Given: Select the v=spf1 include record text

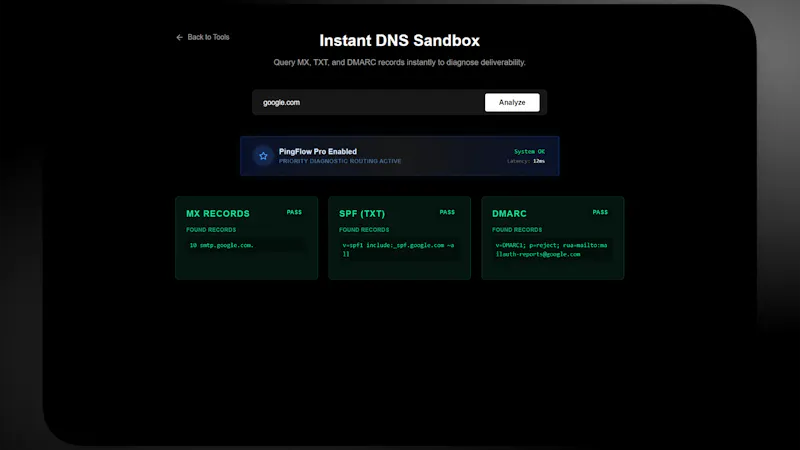Looking at the screenshot, I should [x=398, y=249].
